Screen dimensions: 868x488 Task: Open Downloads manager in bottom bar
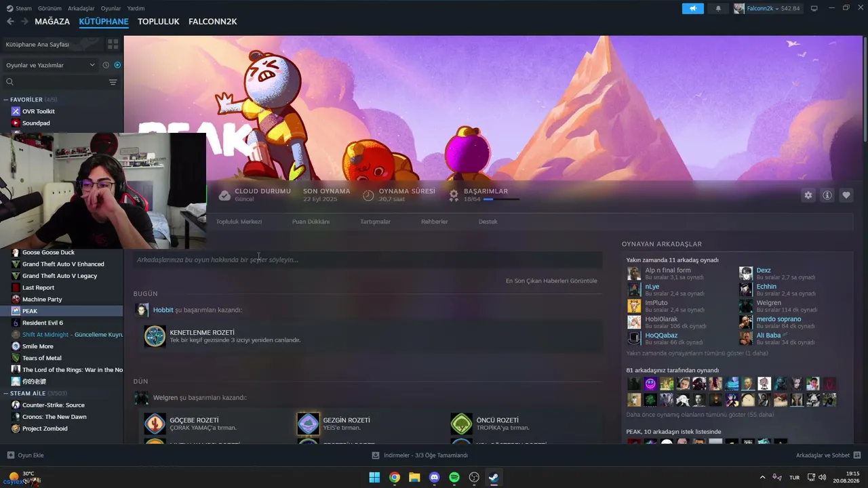coord(420,455)
